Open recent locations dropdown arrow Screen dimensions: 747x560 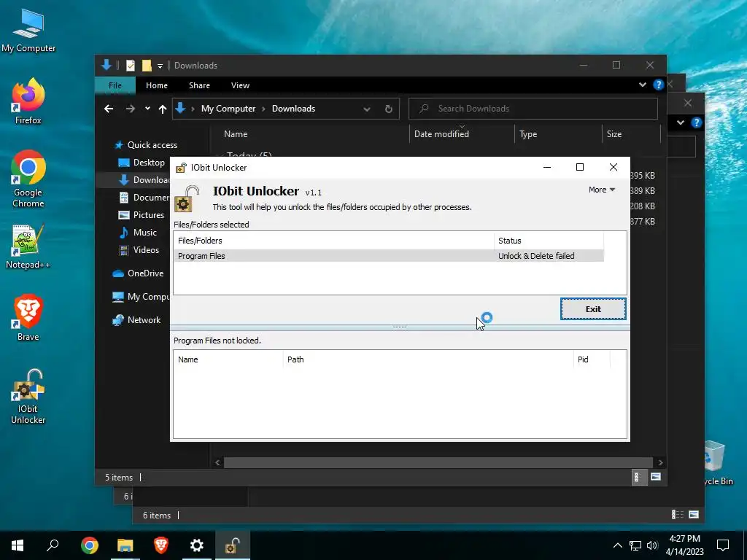pos(147,109)
